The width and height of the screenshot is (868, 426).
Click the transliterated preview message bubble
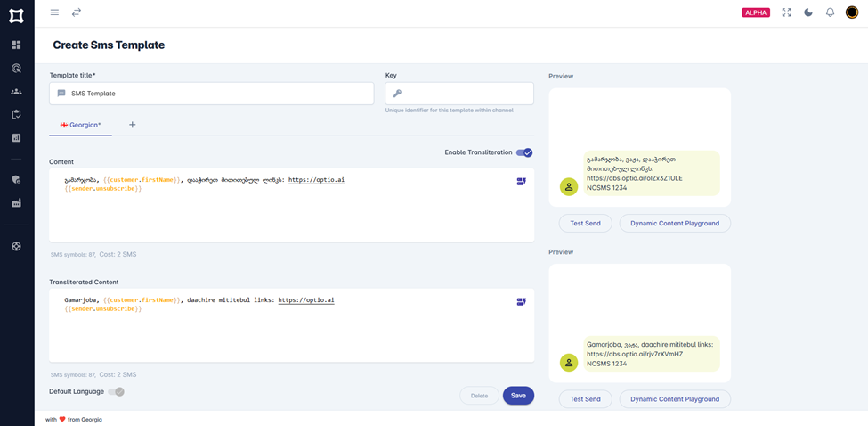click(652, 354)
